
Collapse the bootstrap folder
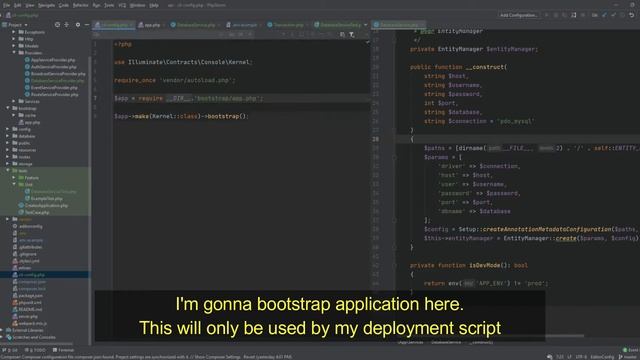(x=8, y=108)
